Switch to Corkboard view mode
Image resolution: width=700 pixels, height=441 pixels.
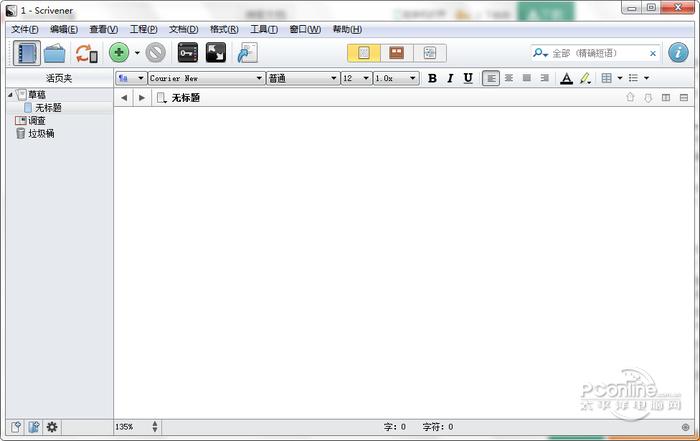pyautogui.click(x=396, y=53)
